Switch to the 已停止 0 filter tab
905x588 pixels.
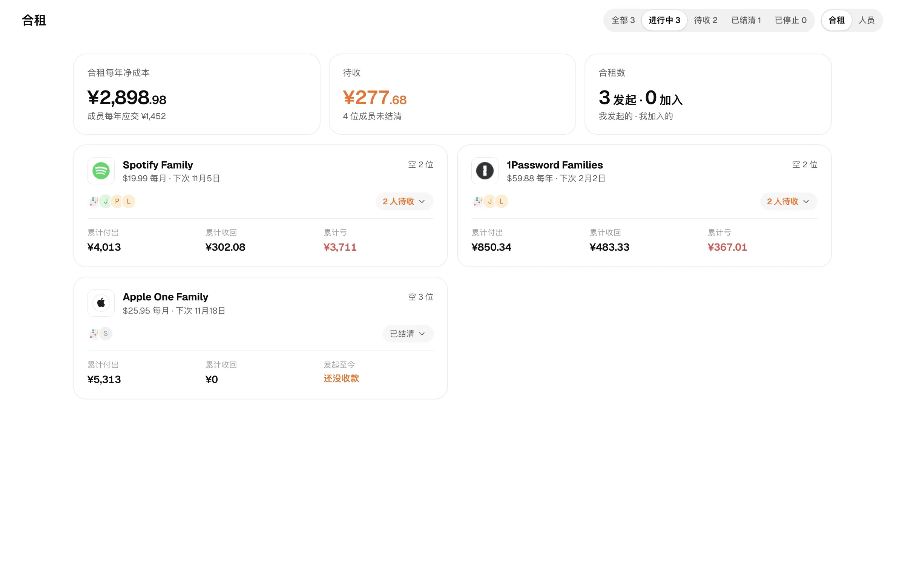tap(790, 20)
